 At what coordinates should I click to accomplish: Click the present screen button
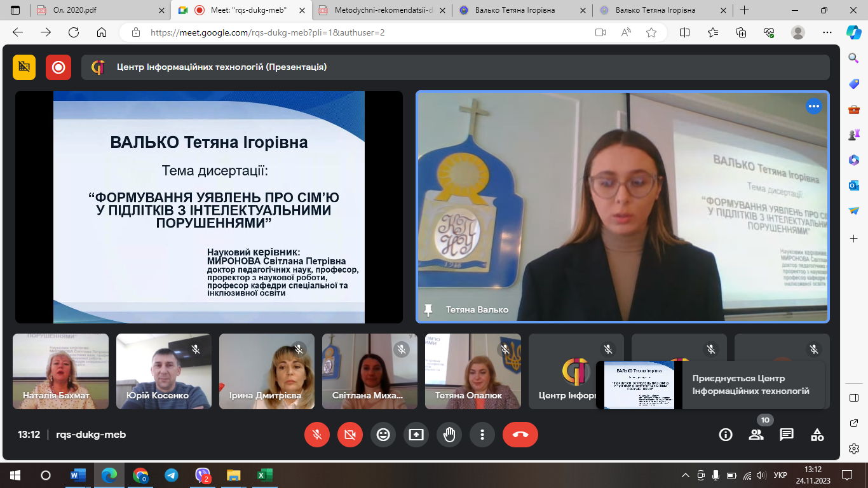coord(416,435)
